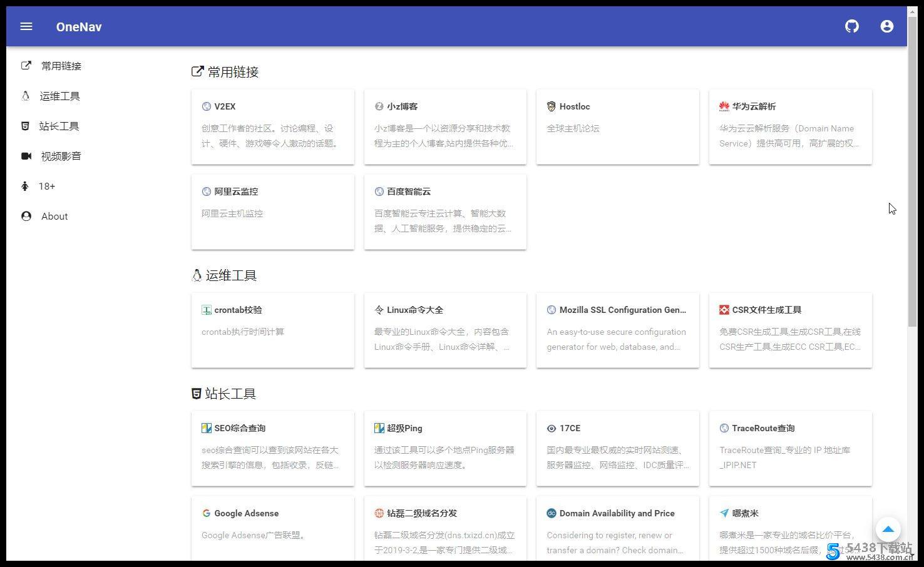This screenshot has width=924, height=567.
Task: Open the user account icon
Action: [886, 26]
